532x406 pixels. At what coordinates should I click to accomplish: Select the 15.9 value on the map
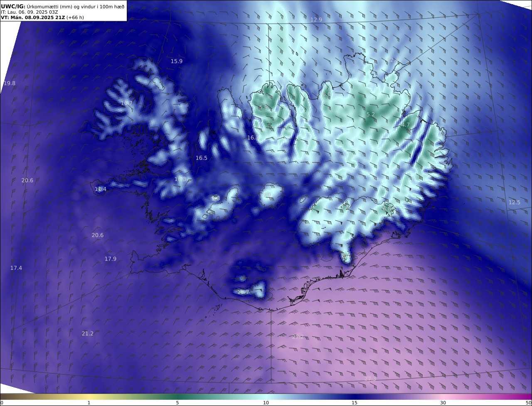click(x=177, y=61)
